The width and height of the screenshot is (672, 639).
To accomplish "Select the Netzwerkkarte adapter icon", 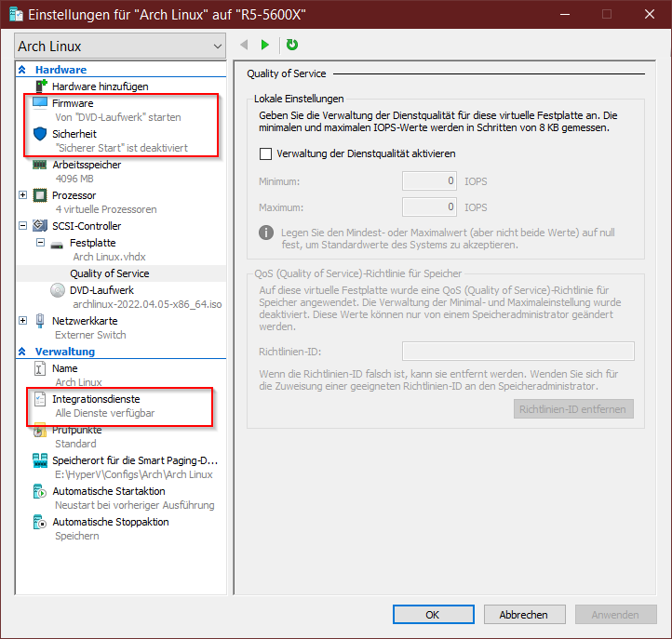I will tap(40, 321).
